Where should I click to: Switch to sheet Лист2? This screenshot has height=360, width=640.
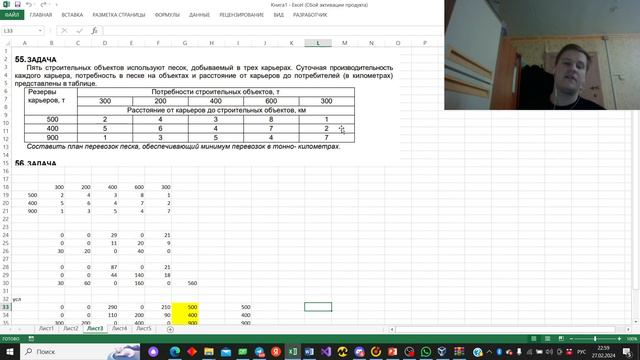pos(71,328)
